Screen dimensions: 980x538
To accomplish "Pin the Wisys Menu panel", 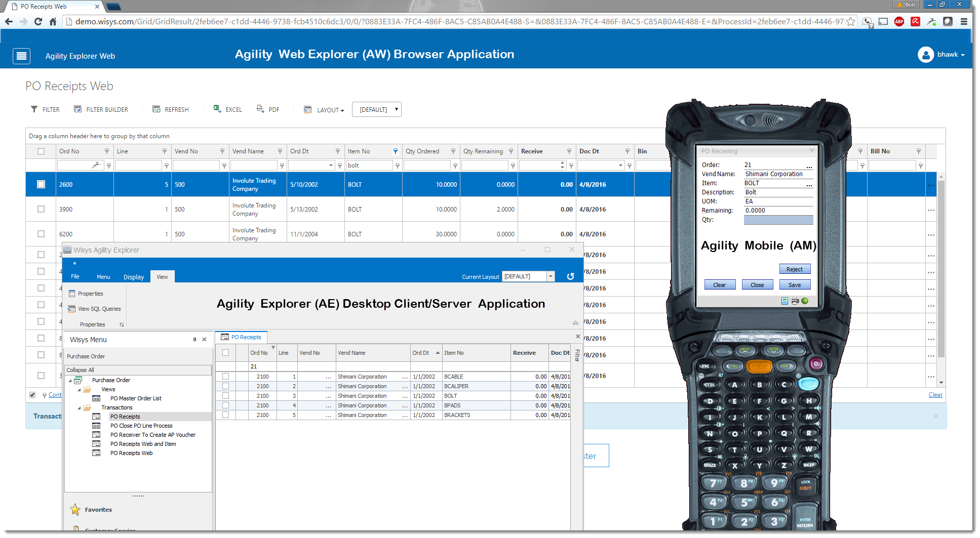I will pyautogui.click(x=194, y=340).
